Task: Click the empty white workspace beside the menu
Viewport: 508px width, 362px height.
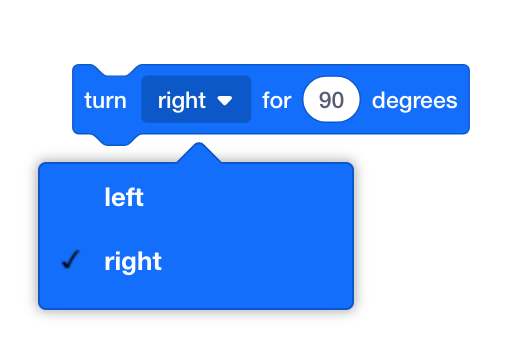Action: pos(430,233)
